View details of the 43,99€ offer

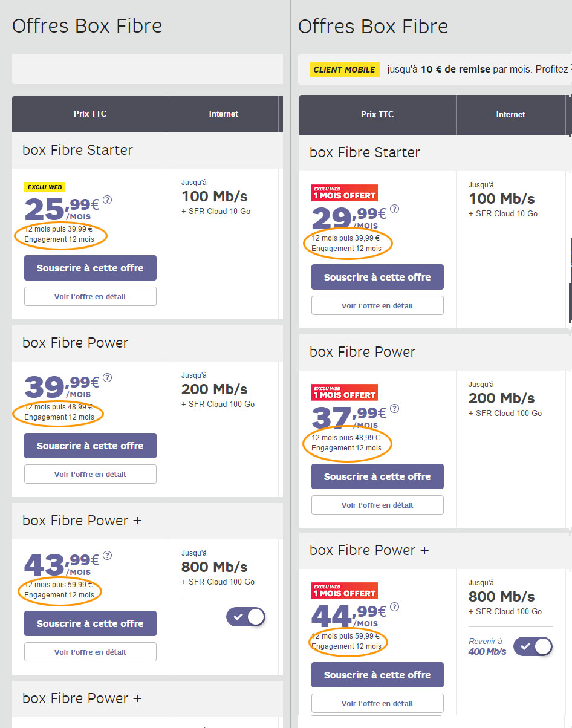90,652
